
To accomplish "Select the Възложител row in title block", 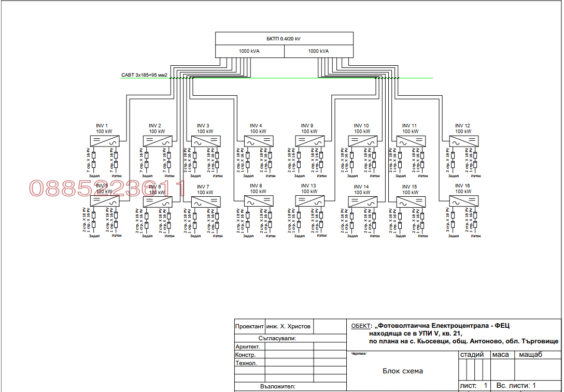I will click(277, 386).
